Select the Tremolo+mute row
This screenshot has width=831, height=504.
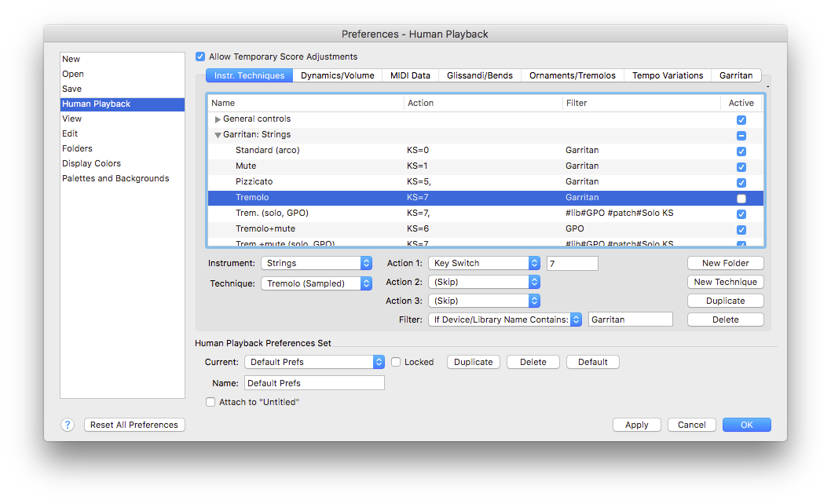click(485, 229)
